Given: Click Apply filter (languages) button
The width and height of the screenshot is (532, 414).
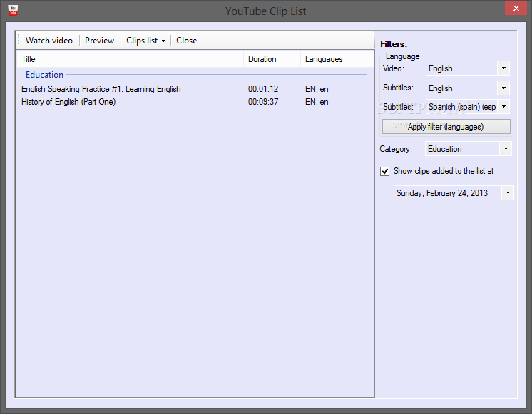Looking at the screenshot, I should [x=446, y=127].
